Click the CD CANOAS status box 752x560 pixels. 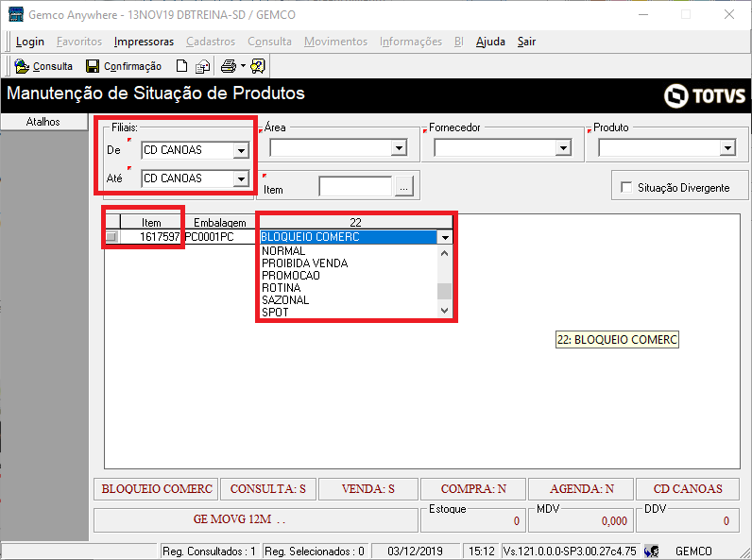tap(687, 489)
